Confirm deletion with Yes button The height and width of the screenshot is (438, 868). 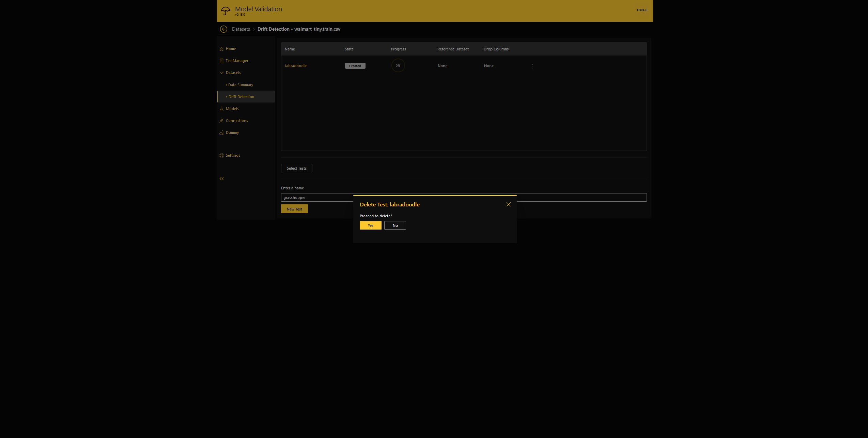click(x=370, y=225)
